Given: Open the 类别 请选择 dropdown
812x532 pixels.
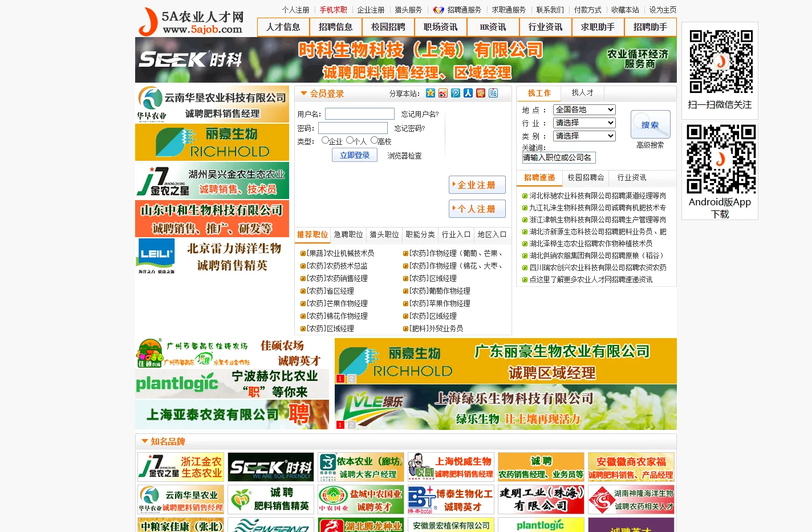Looking at the screenshot, I should (584, 136).
